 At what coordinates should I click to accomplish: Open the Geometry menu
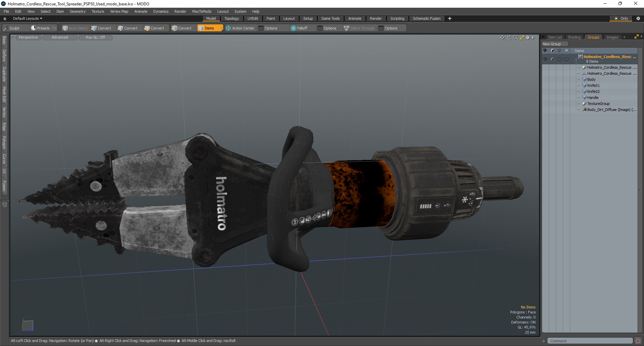[x=77, y=11]
